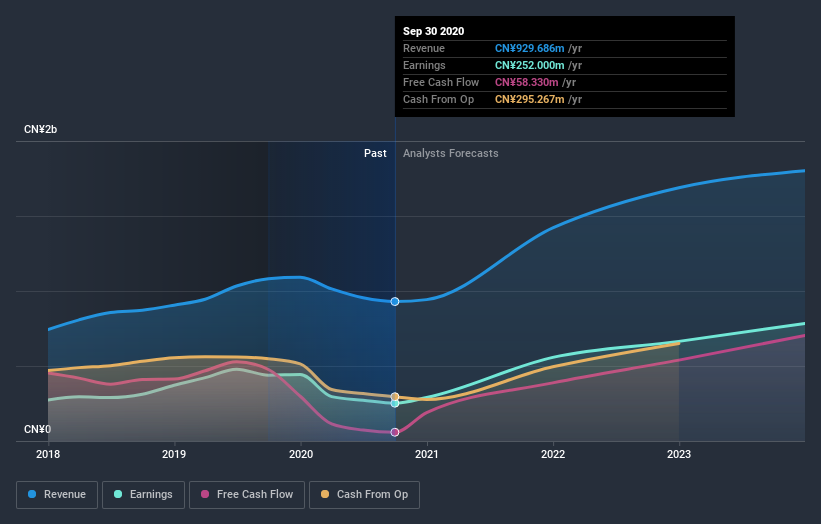Screen dimensions: 821x524
Task: Click the 2020 x-axis label
Action: coord(301,454)
